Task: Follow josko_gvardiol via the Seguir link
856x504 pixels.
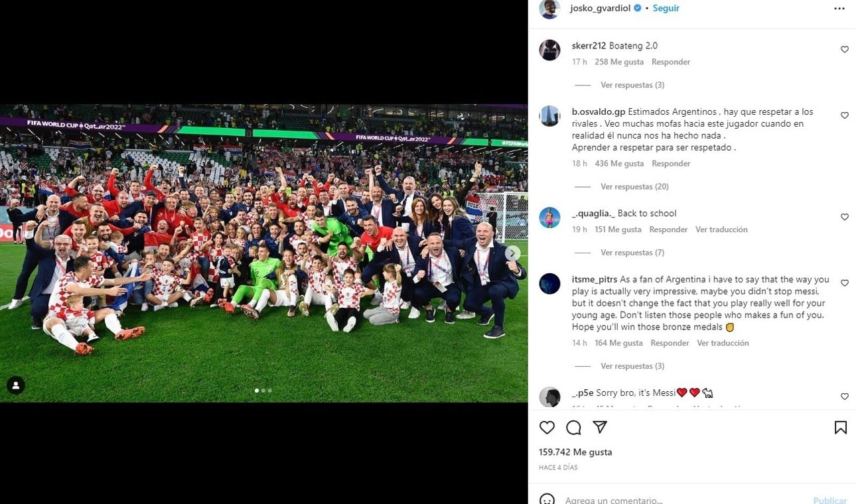Action: click(666, 9)
